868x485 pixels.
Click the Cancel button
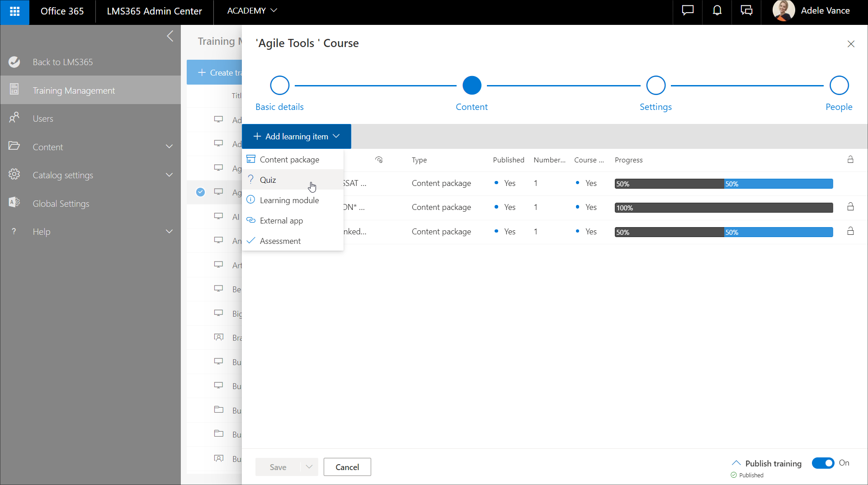pos(347,467)
